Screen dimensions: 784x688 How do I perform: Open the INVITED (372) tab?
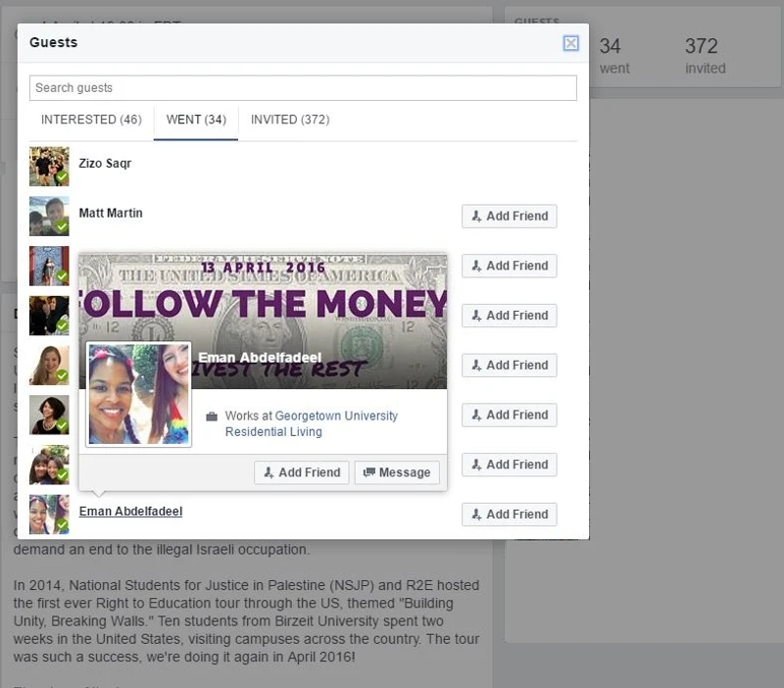tap(290, 120)
